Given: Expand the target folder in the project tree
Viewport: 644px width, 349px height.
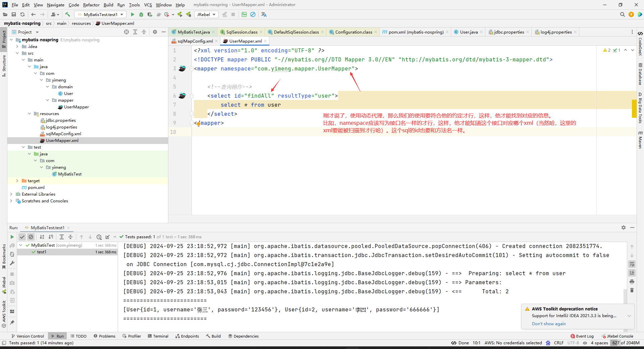Looking at the screenshot, I should pyautogui.click(x=17, y=181).
